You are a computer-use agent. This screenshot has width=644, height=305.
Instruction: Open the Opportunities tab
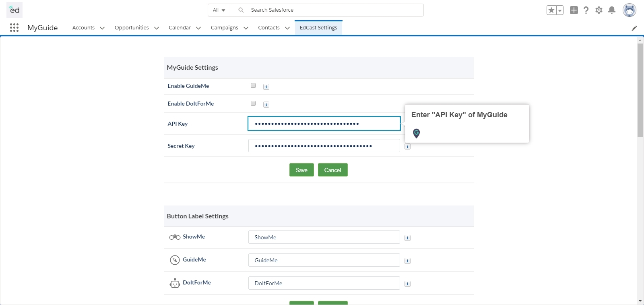(132, 27)
